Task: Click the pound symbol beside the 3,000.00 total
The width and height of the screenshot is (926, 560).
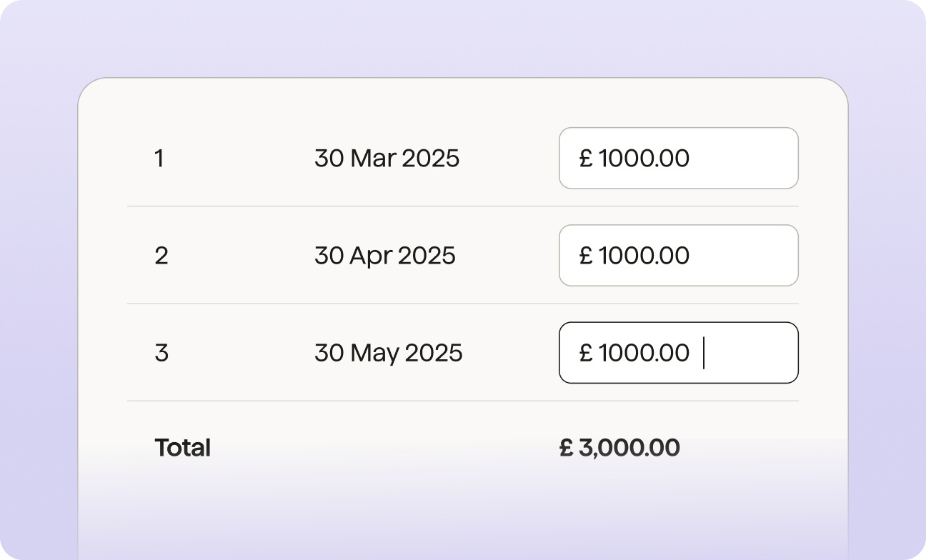Action: [x=567, y=448]
